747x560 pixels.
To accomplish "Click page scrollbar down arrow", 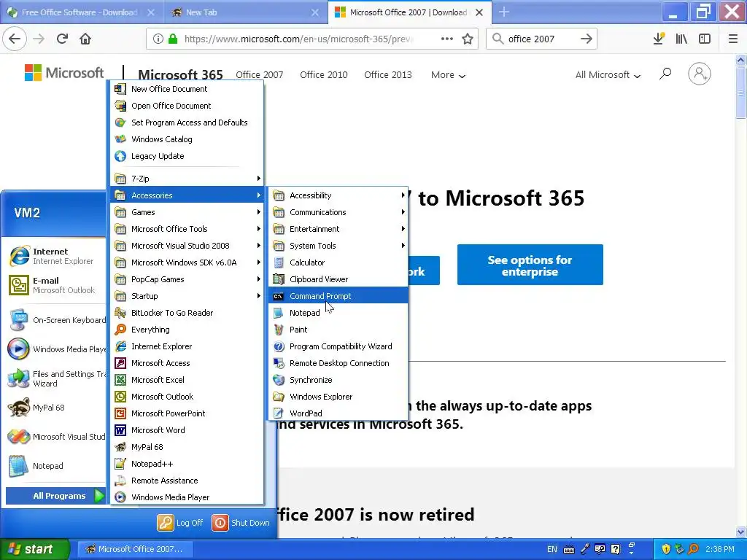I will [x=741, y=532].
